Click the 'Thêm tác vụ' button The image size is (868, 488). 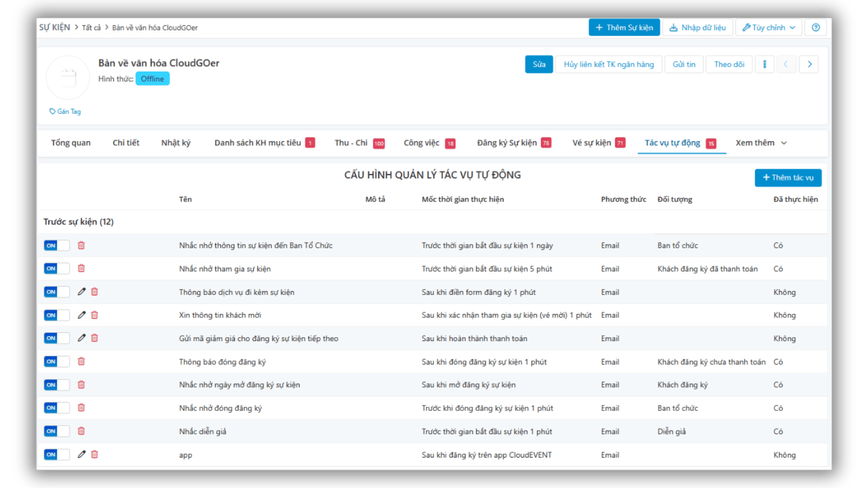click(x=788, y=178)
